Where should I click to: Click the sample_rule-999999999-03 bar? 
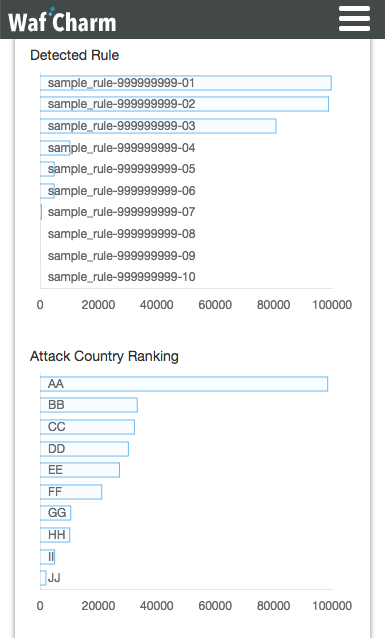[158, 126]
